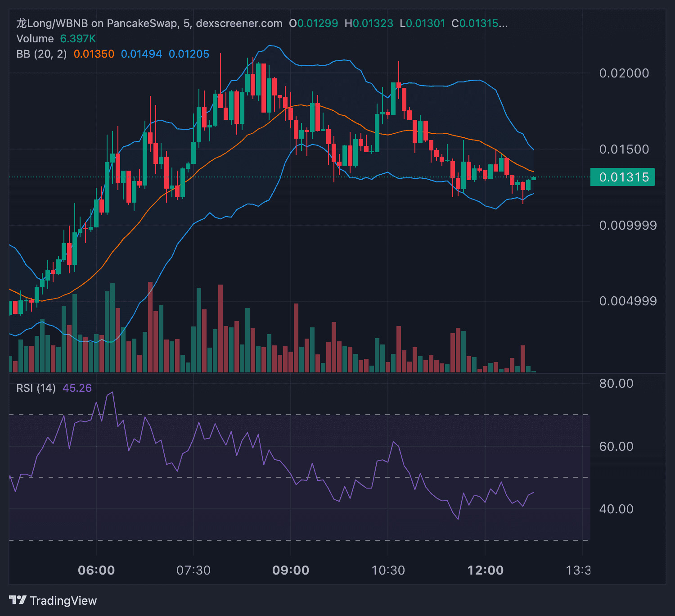Click the BB lower band value 0.01205
This screenshot has height=616, width=675.
point(189,54)
